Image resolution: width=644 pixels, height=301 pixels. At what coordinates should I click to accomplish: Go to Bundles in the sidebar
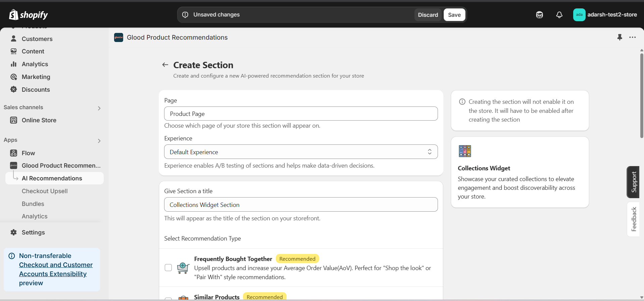tap(33, 204)
